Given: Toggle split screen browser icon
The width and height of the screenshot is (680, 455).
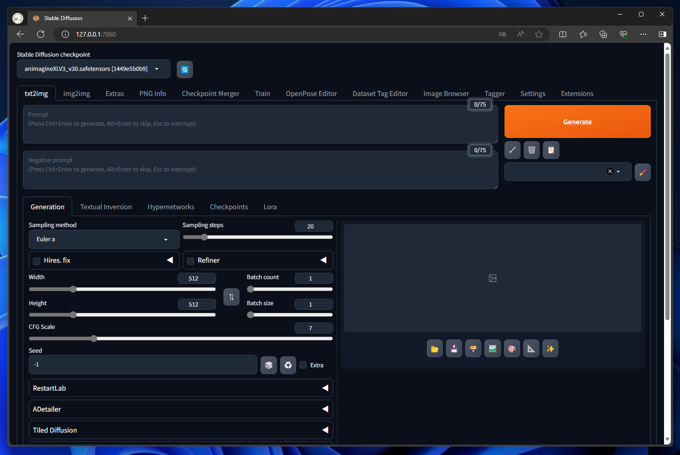Looking at the screenshot, I should tap(562, 34).
